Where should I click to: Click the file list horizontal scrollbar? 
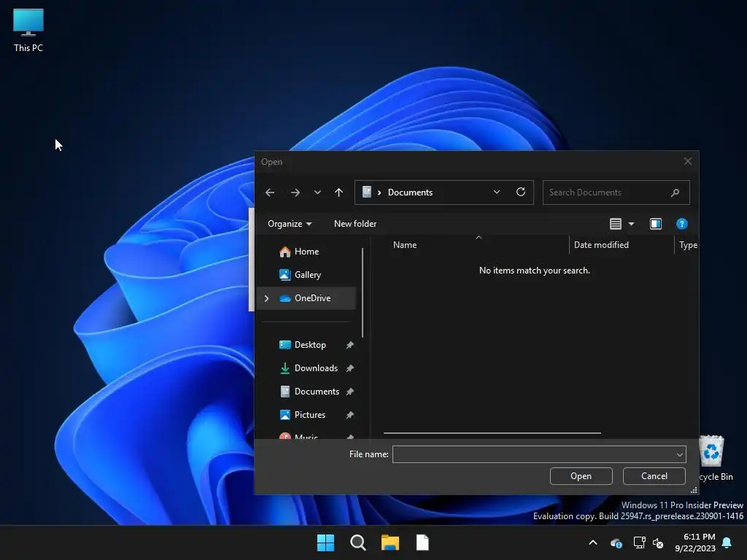[492, 433]
